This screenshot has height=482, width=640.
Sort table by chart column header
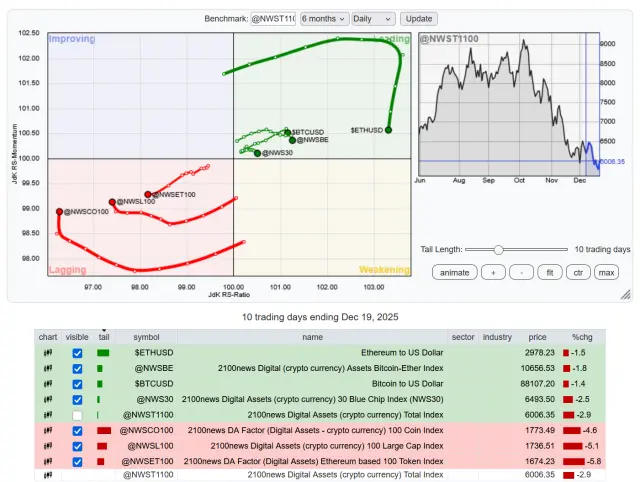(x=48, y=337)
